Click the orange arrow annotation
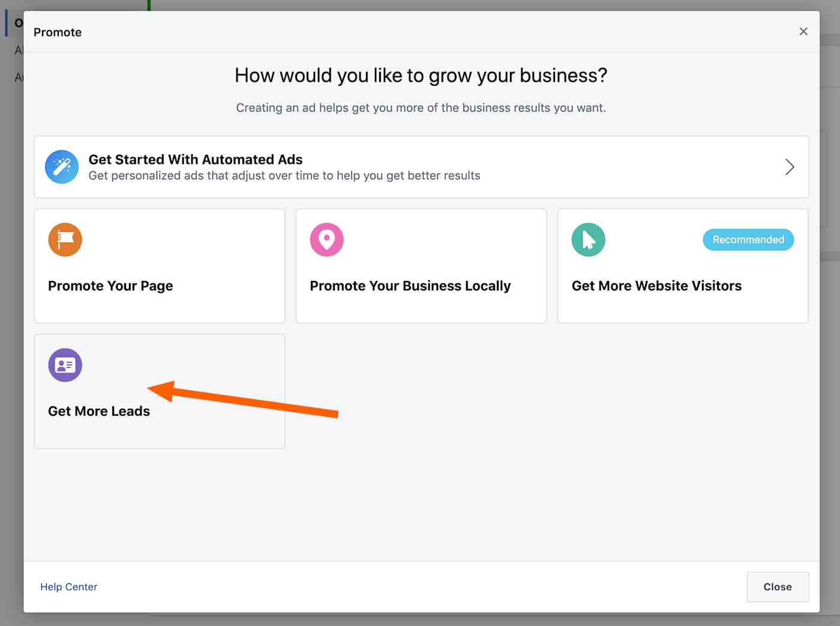Screen dimensions: 840x626 pos(243,399)
